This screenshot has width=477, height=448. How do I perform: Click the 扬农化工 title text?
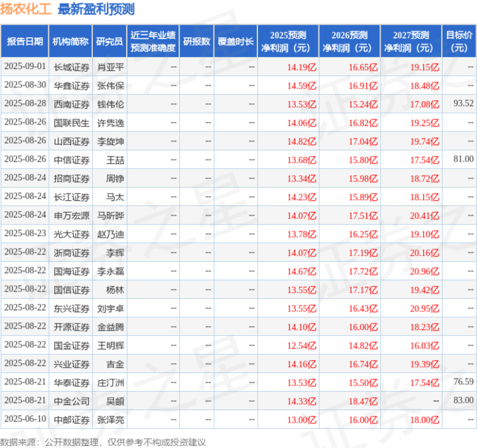pyautogui.click(x=26, y=9)
